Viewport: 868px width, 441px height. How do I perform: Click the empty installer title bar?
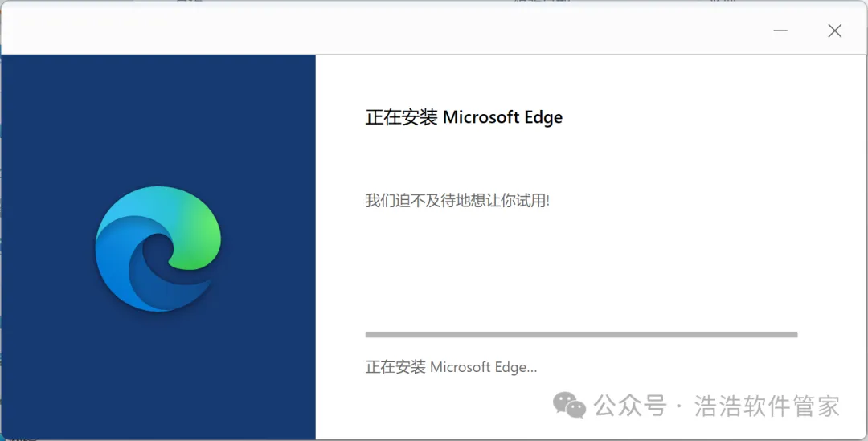402,31
